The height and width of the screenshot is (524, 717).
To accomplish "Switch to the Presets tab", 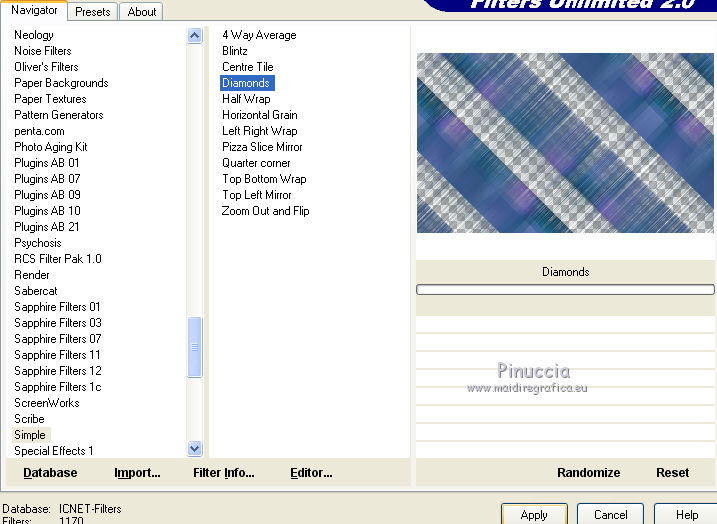I will [x=93, y=11].
